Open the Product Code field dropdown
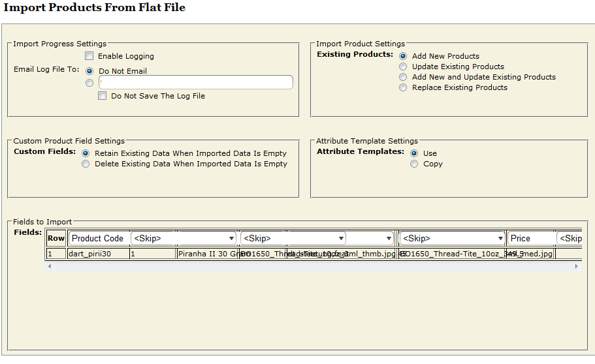The width and height of the screenshot is (595, 364). tap(98, 239)
